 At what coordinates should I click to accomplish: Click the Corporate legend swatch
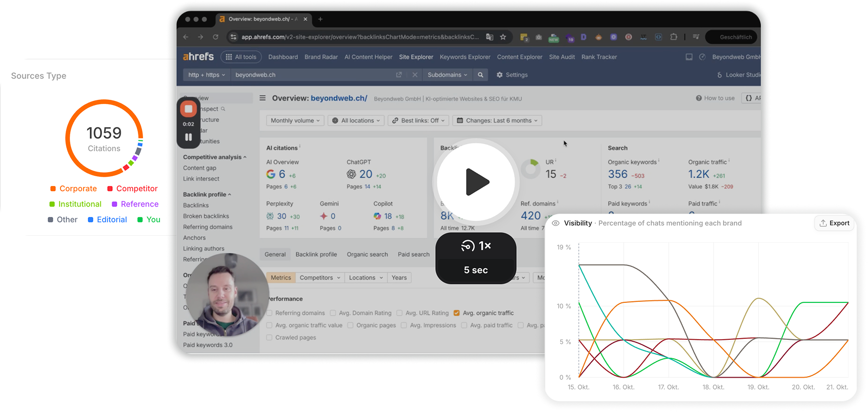click(53, 189)
